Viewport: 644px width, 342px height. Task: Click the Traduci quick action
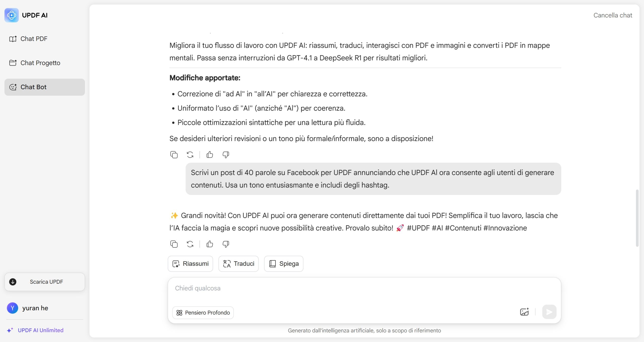[x=238, y=264]
